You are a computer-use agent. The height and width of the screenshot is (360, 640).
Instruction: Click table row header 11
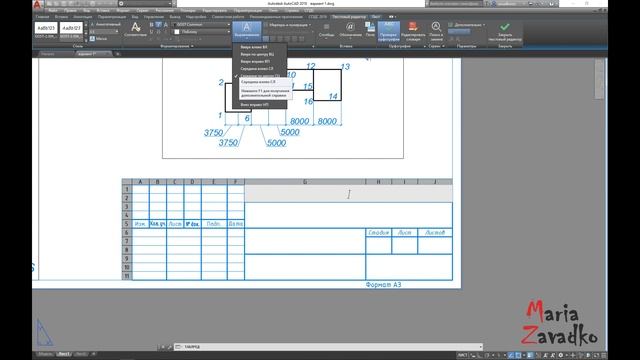point(127,276)
